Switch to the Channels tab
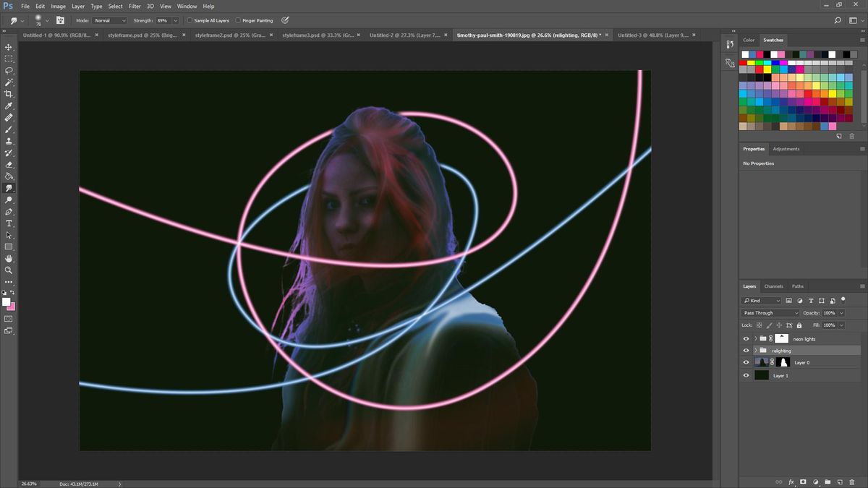Screen dimensions: 868x488 [x=773, y=286]
